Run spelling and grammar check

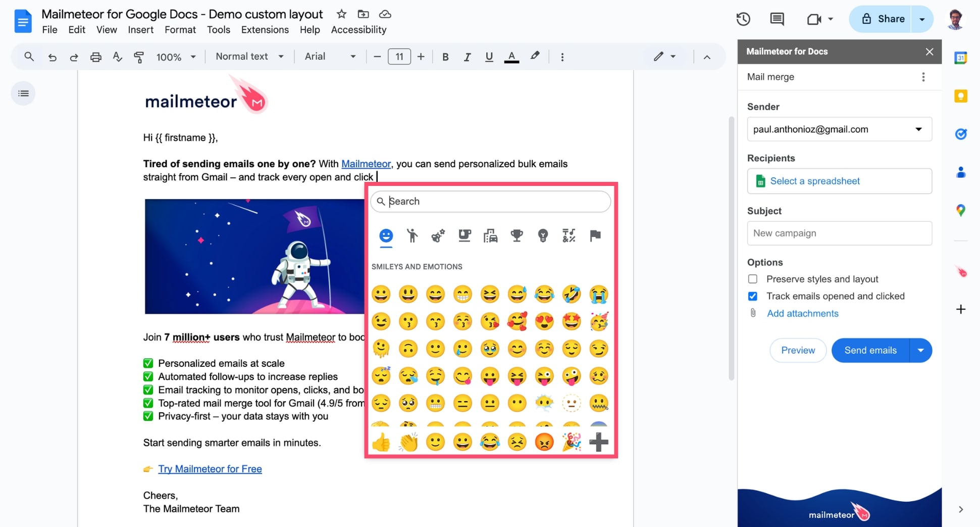pyautogui.click(x=117, y=57)
